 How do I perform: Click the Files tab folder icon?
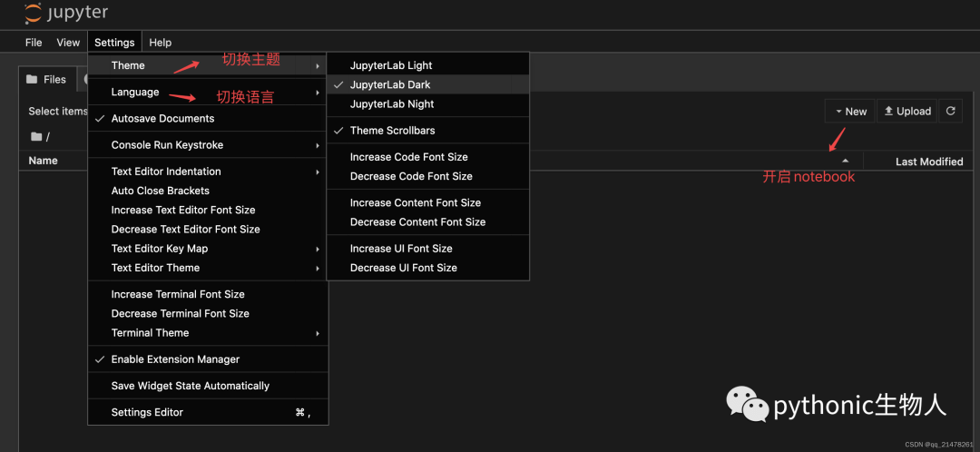32,79
